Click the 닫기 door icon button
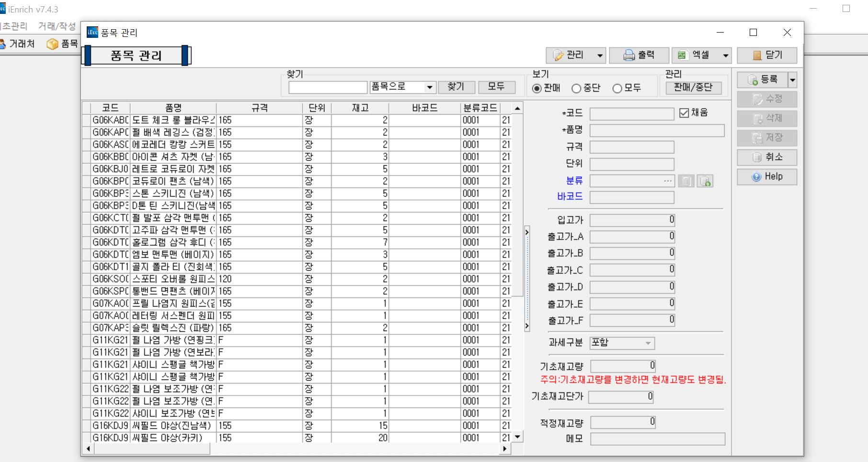868x462 pixels. pos(766,56)
